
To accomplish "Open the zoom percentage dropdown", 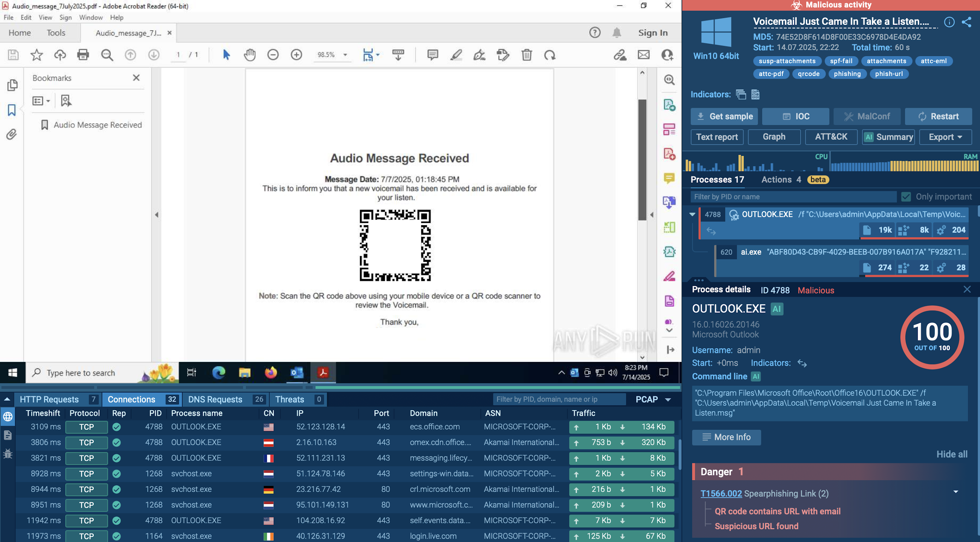I will (345, 55).
